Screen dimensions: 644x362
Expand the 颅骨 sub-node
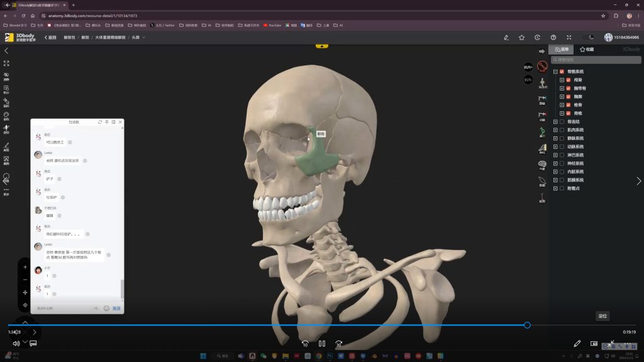click(562, 80)
